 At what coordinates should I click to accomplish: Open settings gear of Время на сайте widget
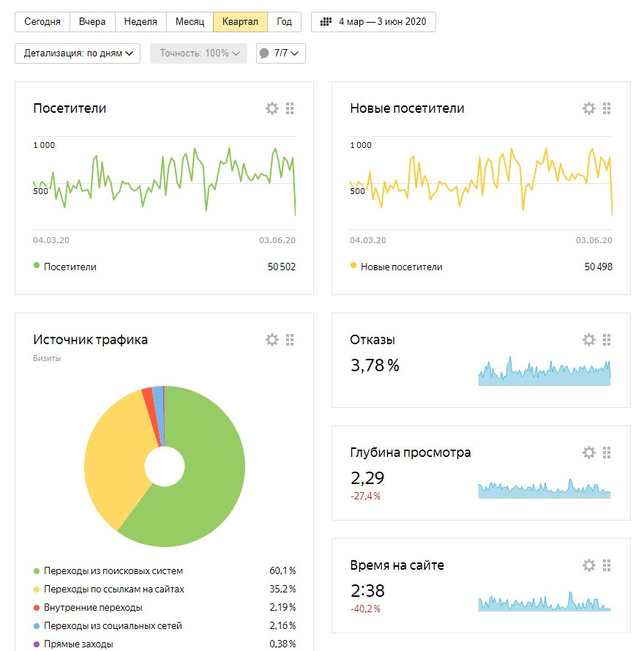pos(589,565)
